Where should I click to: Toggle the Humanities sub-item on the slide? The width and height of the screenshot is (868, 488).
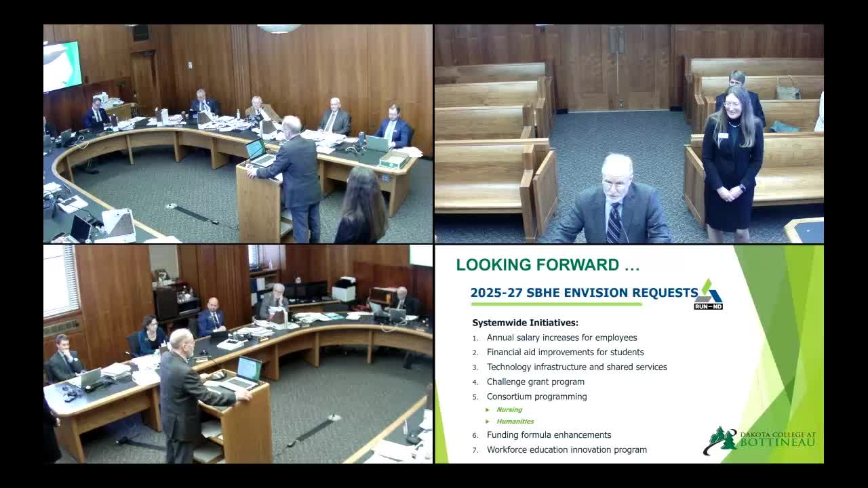[515, 421]
